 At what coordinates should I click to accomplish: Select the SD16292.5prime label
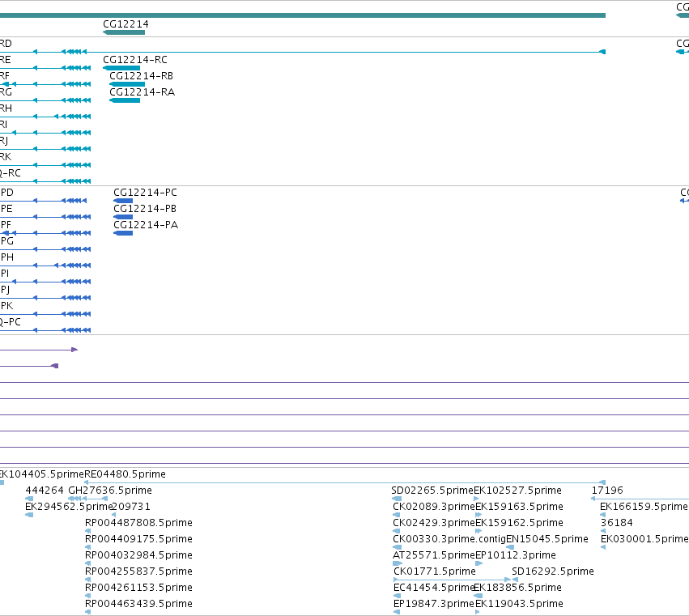(x=553, y=571)
